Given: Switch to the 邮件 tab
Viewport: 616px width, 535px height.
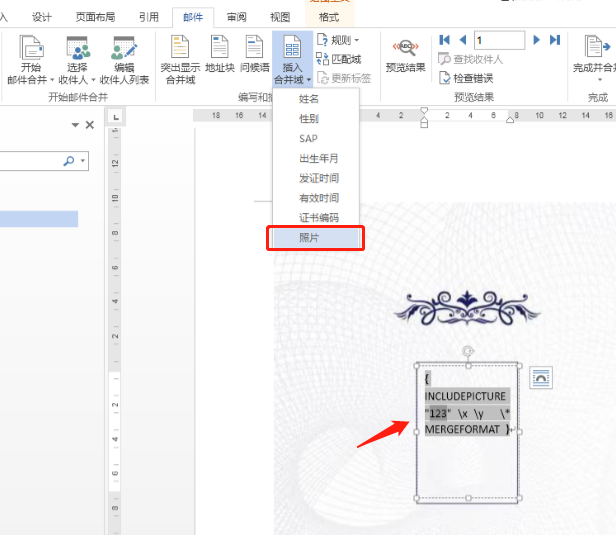Looking at the screenshot, I should point(193,17).
